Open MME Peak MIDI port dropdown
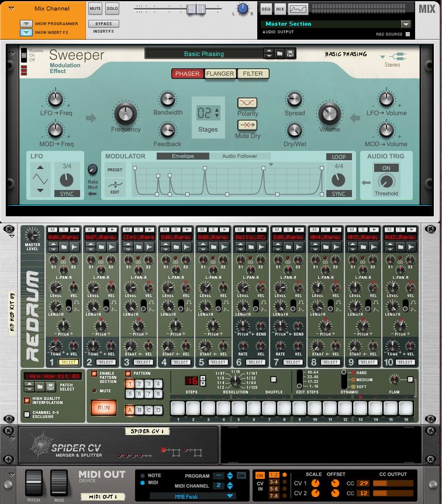Viewport: 442px width, 504px height. (x=230, y=496)
